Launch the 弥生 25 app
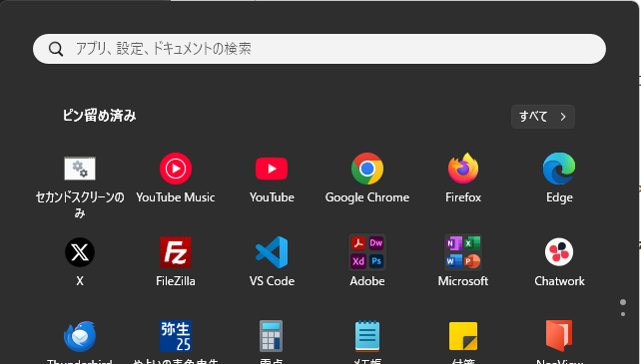 click(x=176, y=336)
